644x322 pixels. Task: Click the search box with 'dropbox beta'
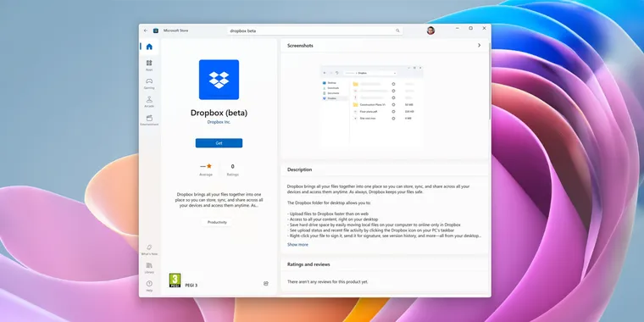coord(314,31)
